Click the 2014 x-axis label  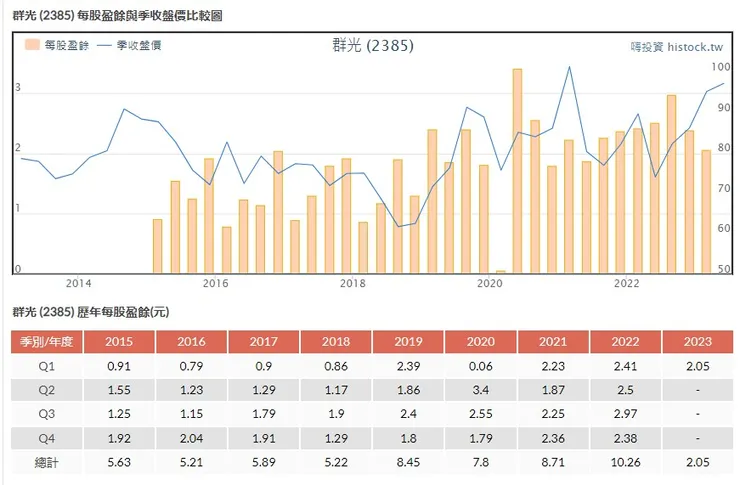click(78, 283)
